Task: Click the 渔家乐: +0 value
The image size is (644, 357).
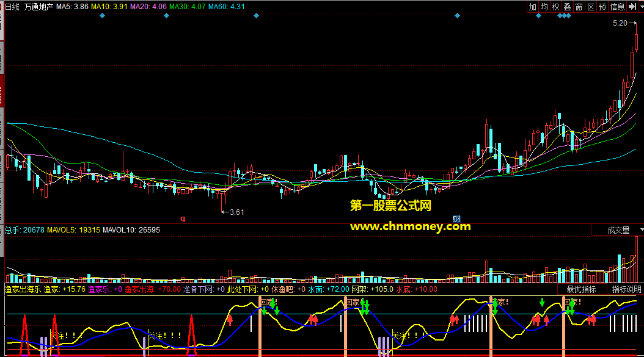Action: click(x=105, y=289)
